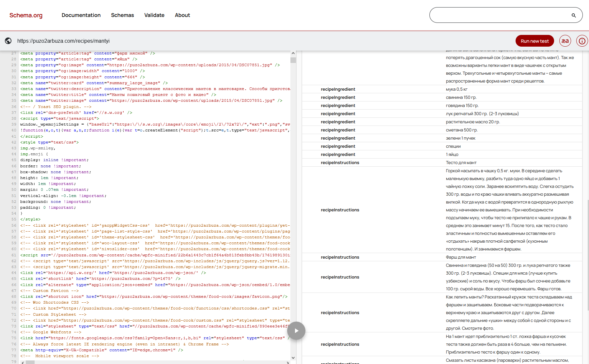Open the language selection icon
The height and width of the screenshot is (364, 589).
click(565, 41)
